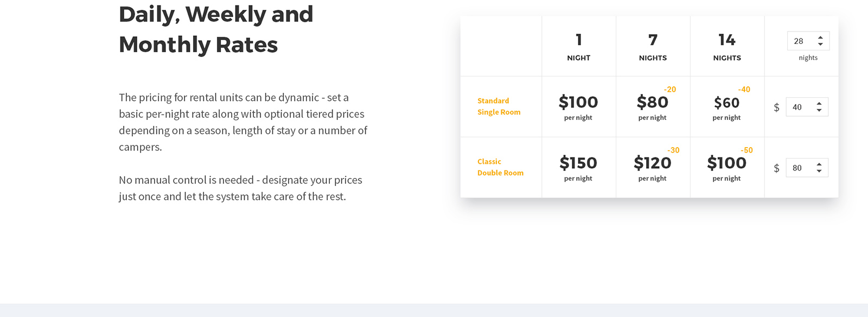
Task: Select the Classic Double Room label
Action: click(x=500, y=167)
